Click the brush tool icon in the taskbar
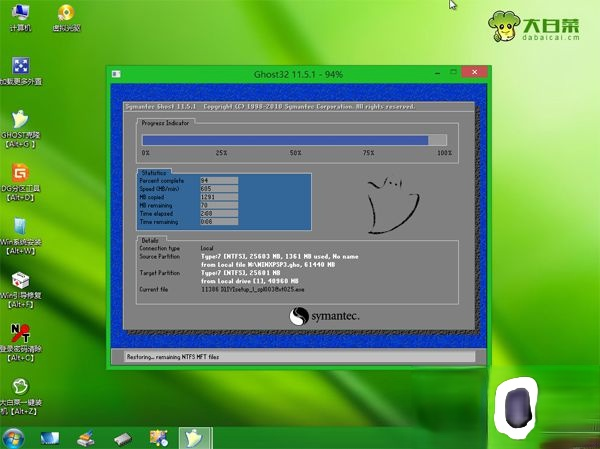Viewport: 600px width, 449px height. tap(86, 439)
